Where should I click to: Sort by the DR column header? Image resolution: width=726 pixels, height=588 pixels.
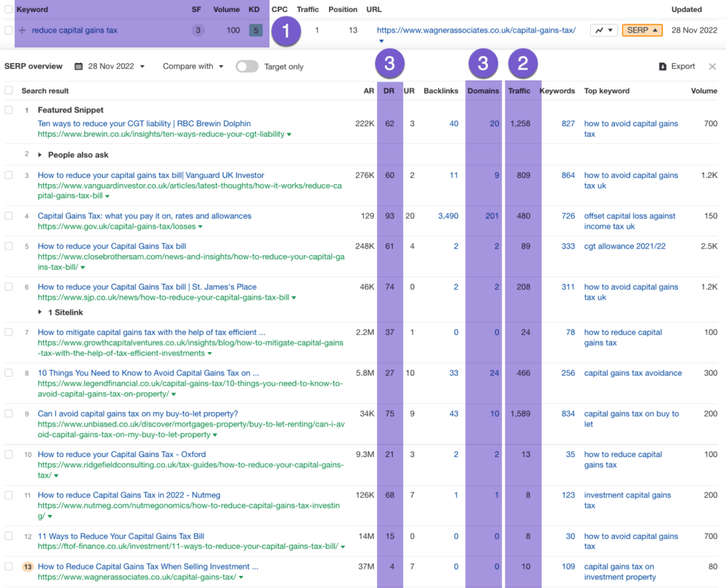point(389,91)
